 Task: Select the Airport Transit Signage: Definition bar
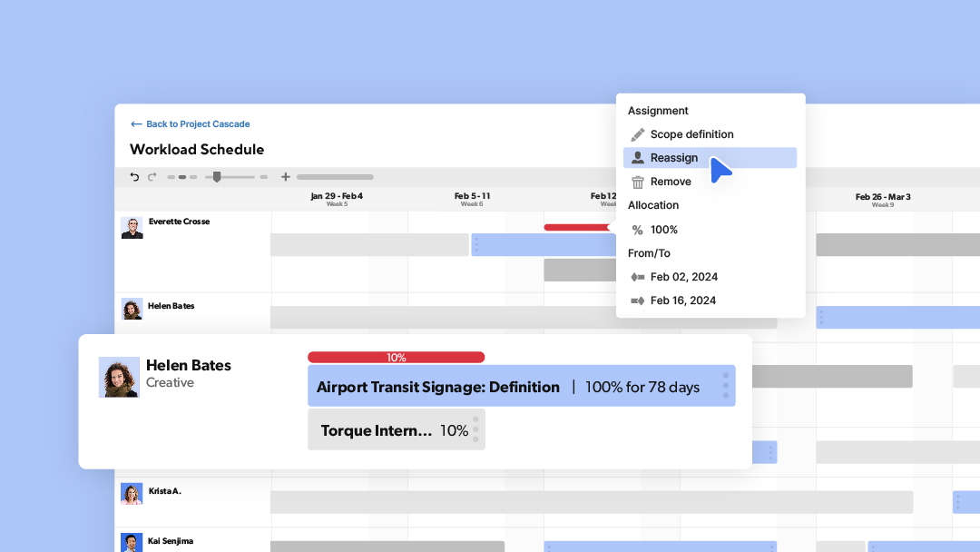[437, 387]
